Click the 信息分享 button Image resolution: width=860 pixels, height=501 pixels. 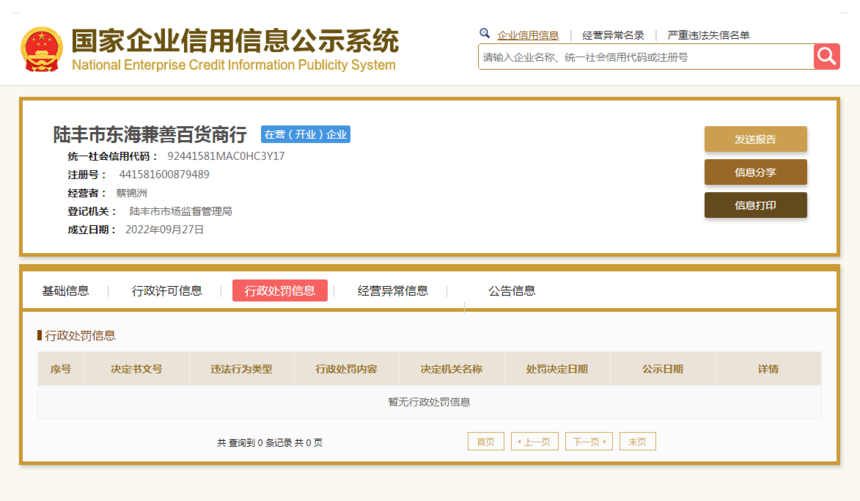pyautogui.click(x=755, y=172)
